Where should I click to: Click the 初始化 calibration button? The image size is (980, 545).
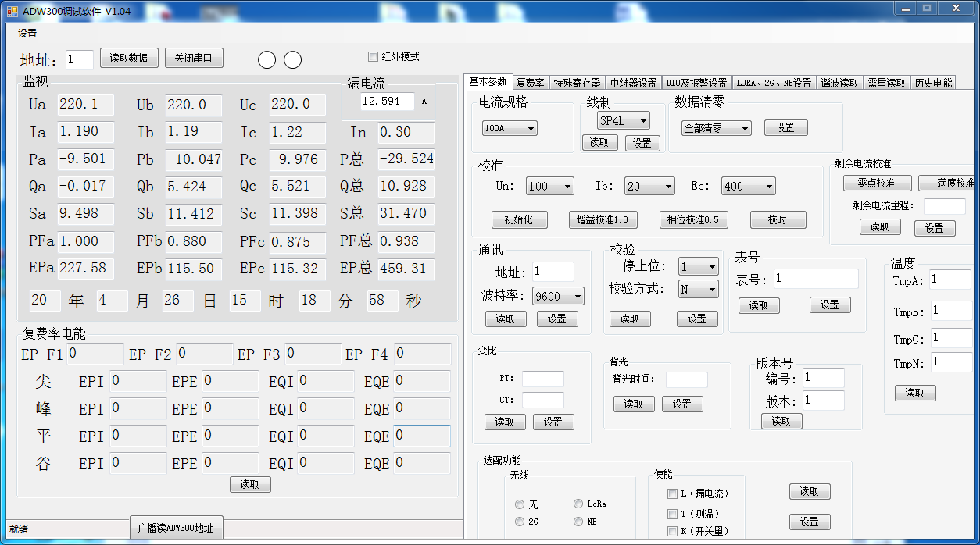pyautogui.click(x=519, y=220)
